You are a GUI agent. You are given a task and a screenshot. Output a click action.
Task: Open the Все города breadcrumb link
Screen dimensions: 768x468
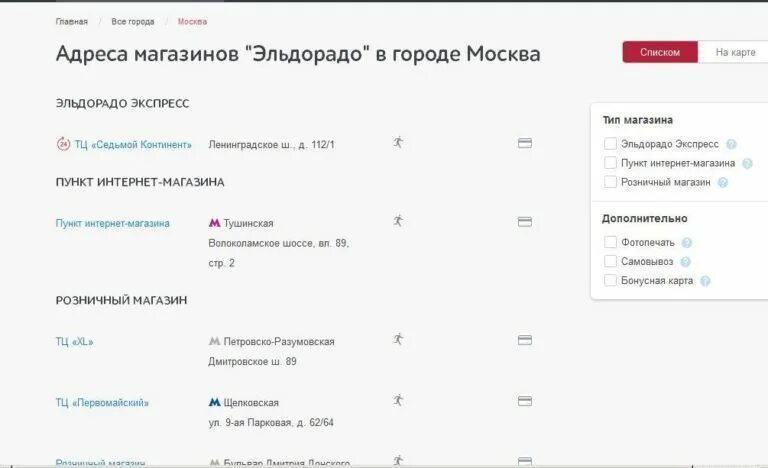pyautogui.click(x=133, y=22)
